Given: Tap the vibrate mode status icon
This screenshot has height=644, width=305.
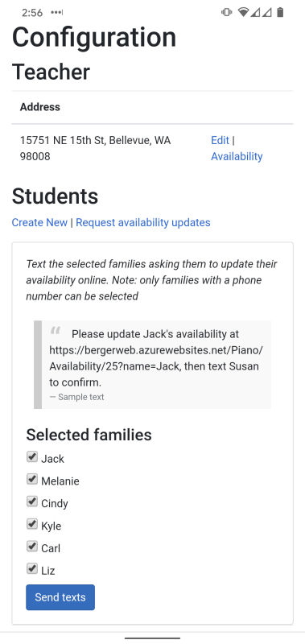Looking at the screenshot, I should pos(227,12).
